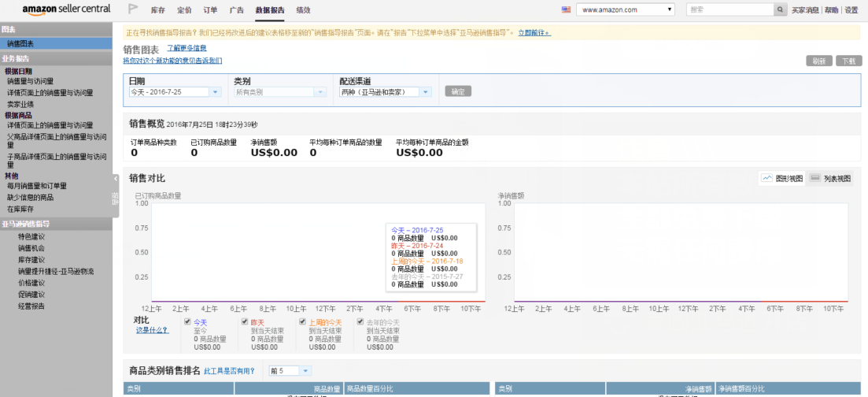This screenshot has height=397, width=868.
Task: Open 促销建议 in the sidebar
Action: pos(31,295)
